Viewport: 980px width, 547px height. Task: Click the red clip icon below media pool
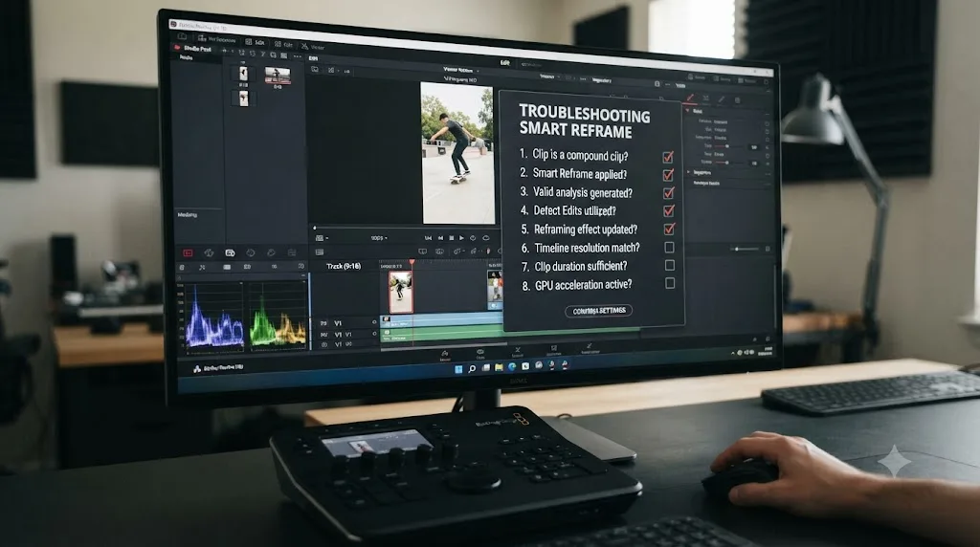(x=188, y=252)
